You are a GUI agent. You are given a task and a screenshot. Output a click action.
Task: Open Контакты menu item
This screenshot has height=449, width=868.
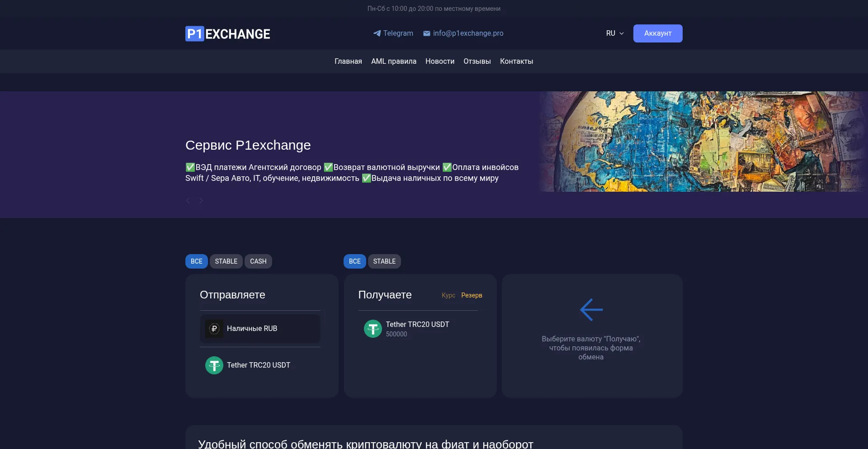(x=516, y=61)
